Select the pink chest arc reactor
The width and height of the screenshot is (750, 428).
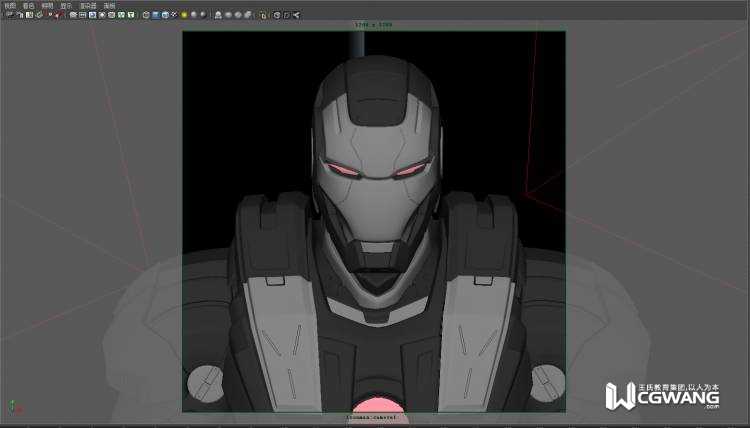click(378, 405)
